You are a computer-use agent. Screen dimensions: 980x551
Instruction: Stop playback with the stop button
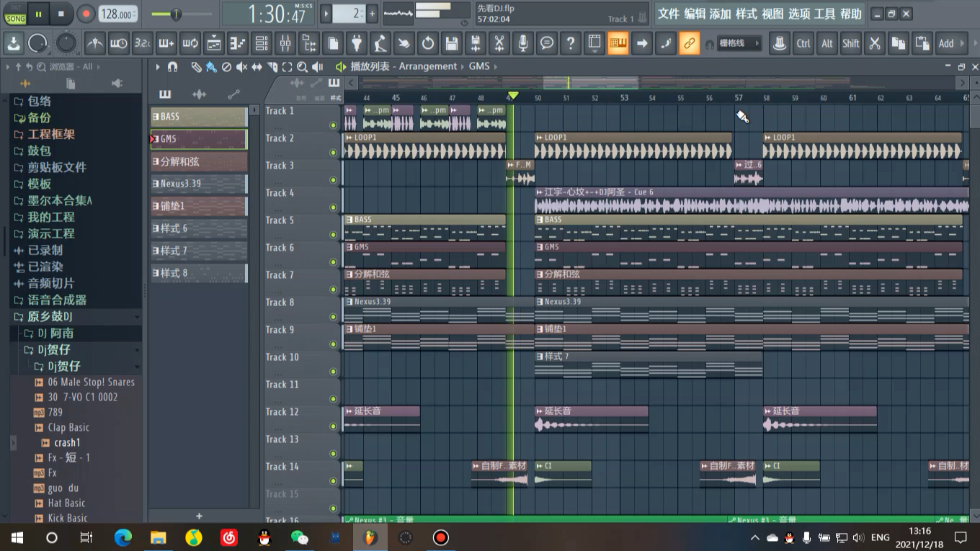point(61,14)
